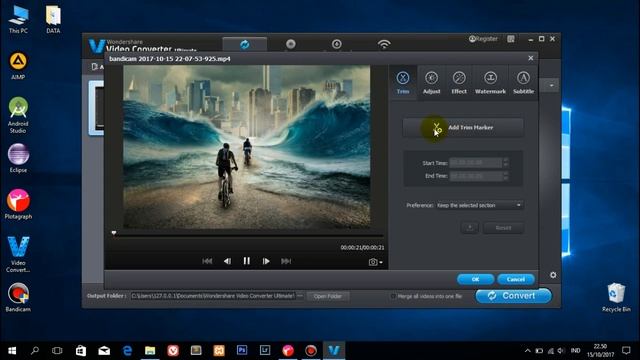
Task: Click the volume icon in tray
Action: click(x=561, y=351)
